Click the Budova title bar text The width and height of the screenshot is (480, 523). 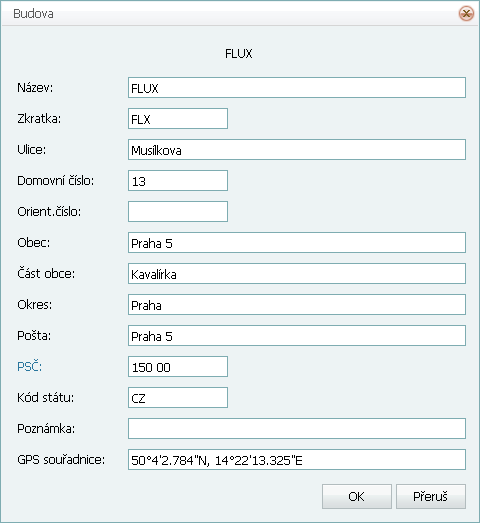[33, 14]
